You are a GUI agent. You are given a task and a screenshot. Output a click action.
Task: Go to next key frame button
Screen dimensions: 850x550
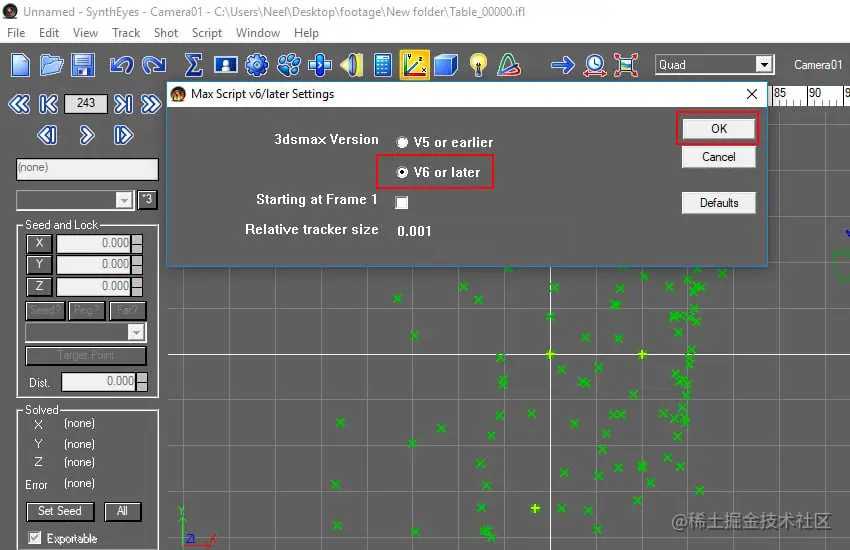tap(123, 103)
